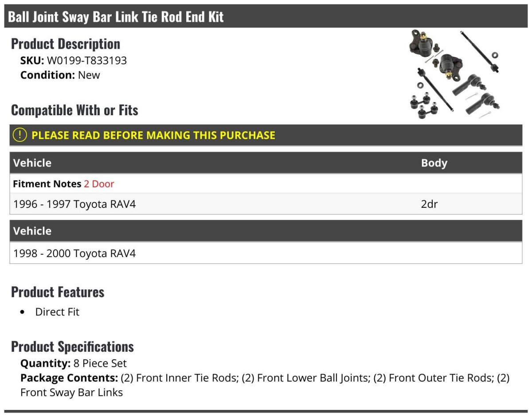The height and width of the screenshot is (417, 532).
Task: Click the Body column header
Action: (434, 163)
